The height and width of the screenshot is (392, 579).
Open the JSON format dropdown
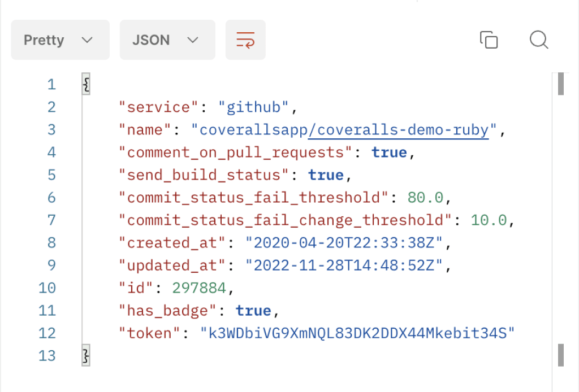pyautogui.click(x=167, y=40)
